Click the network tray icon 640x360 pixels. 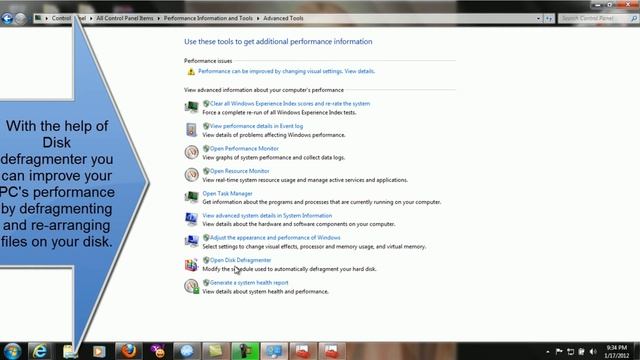(571, 351)
